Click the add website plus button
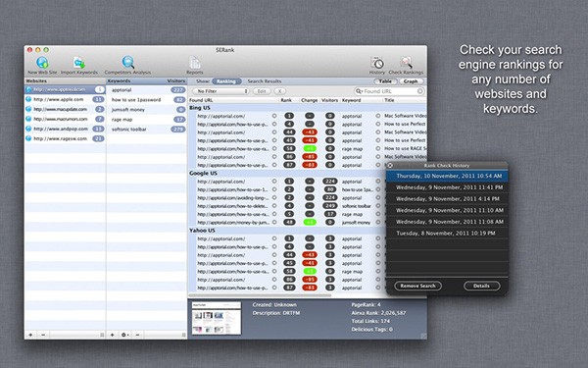588x368 pixels. [30, 335]
